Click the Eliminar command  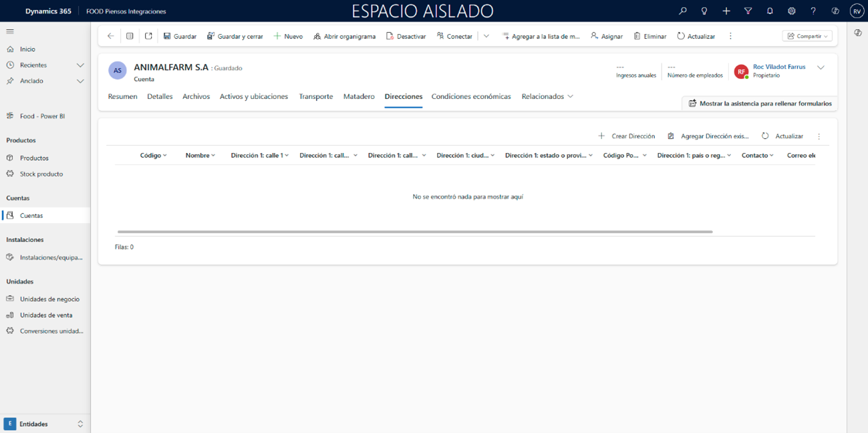click(x=649, y=36)
